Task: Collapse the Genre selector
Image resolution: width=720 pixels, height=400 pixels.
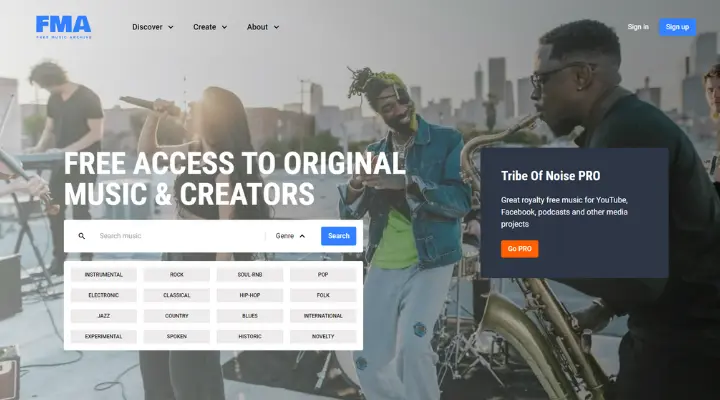Action: click(x=290, y=236)
